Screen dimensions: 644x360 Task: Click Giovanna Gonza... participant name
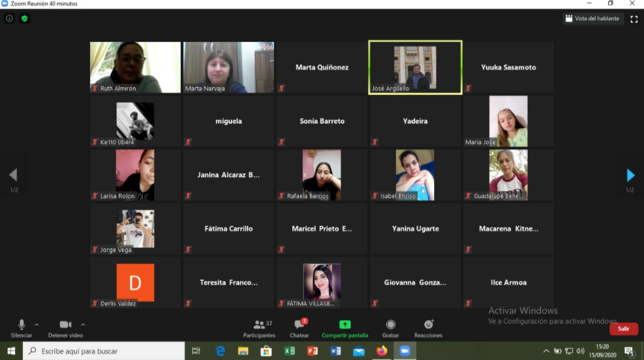pyautogui.click(x=415, y=282)
